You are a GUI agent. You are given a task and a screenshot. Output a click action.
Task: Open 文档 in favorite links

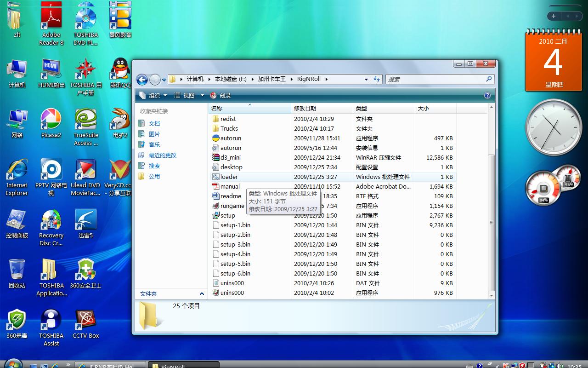pyautogui.click(x=154, y=123)
